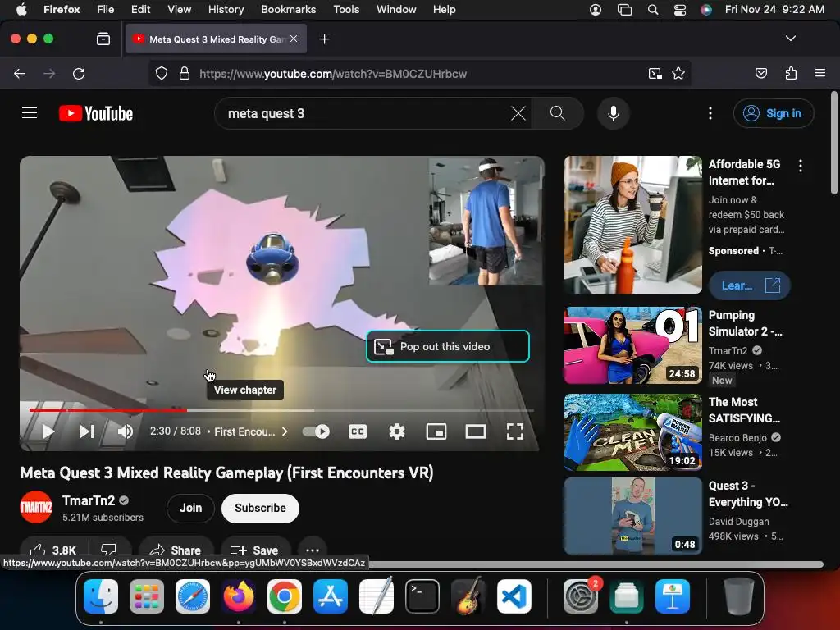List all tabs dropdown arrow
Image resolution: width=840 pixels, height=630 pixels.
[x=791, y=39]
